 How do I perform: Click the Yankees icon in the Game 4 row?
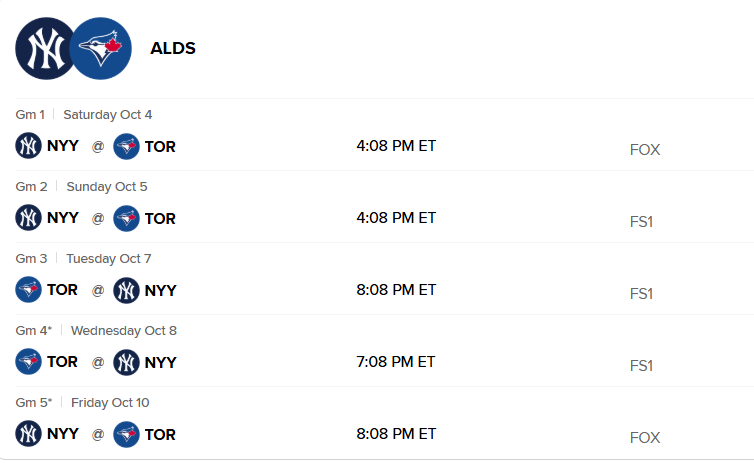pos(126,362)
